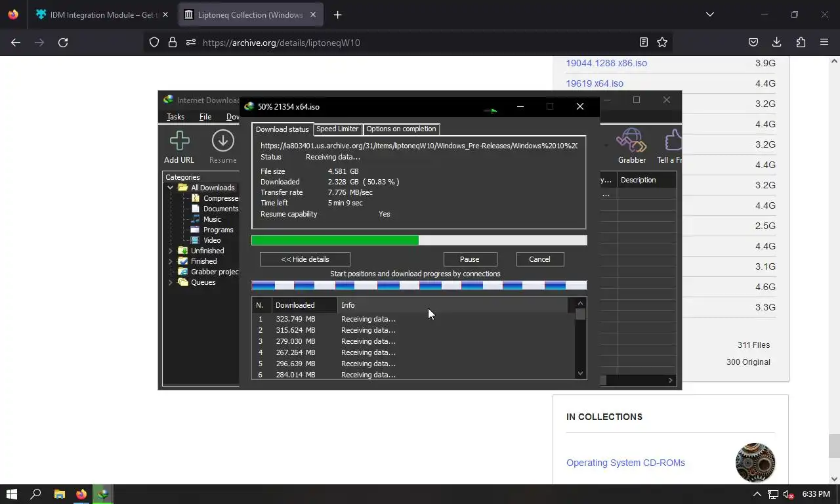
Task: Switch to the Speed Limiter tab
Action: coord(337,129)
